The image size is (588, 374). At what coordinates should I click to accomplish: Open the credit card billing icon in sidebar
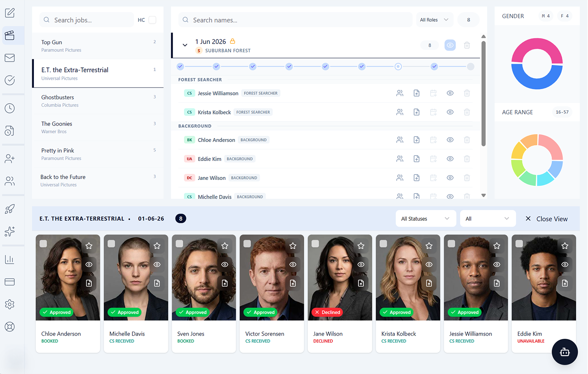[10, 282]
